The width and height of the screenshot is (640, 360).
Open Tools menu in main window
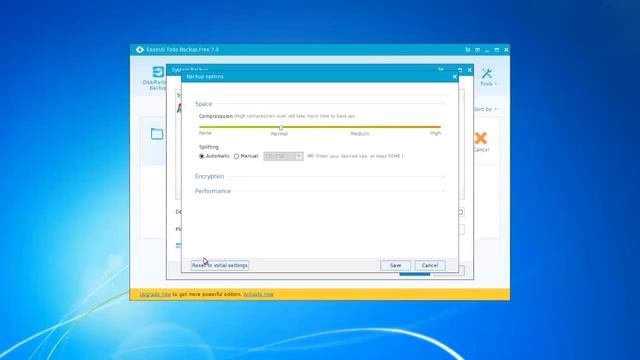pyautogui.click(x=487, y=78)
